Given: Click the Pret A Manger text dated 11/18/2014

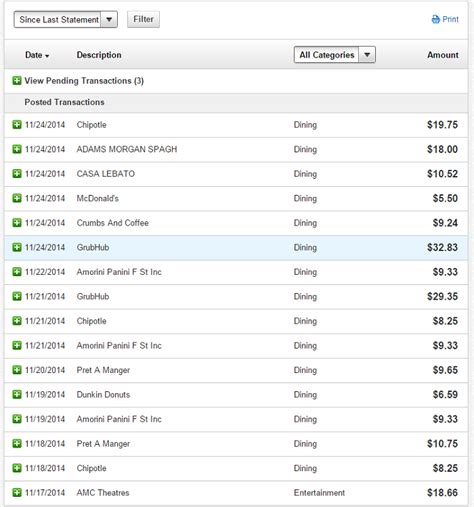Looking at the screenshot, I should pos(103,444).
